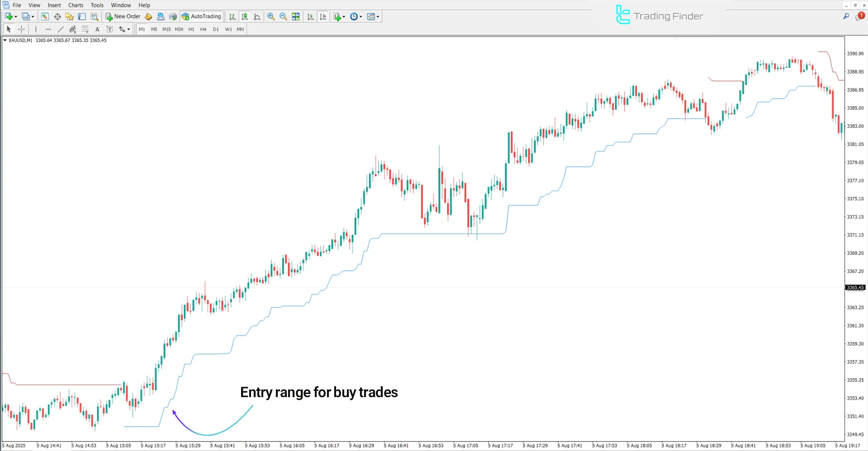Switch chart to candlestick view
Screen dimensions: 868x451
click(x=245, y=17)
